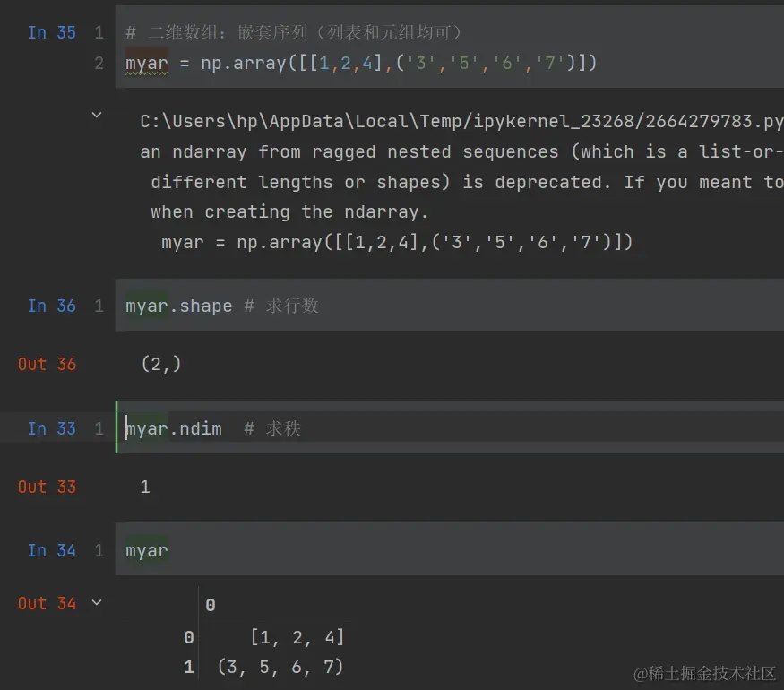784x690 pixels.
Task: Click the Out 36 label
Action: click(47, 364)
